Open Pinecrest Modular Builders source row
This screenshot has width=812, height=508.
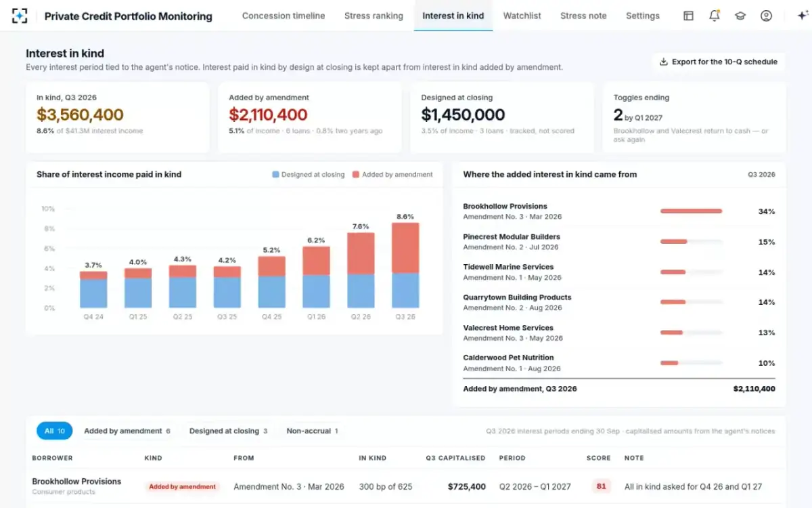pos(619,242)
